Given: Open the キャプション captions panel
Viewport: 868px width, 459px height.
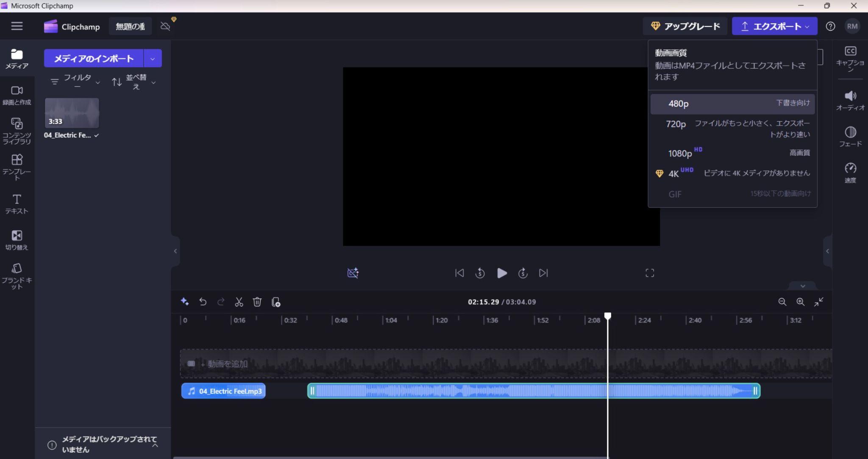Looking at the screenshot, I should coord(850,59).
